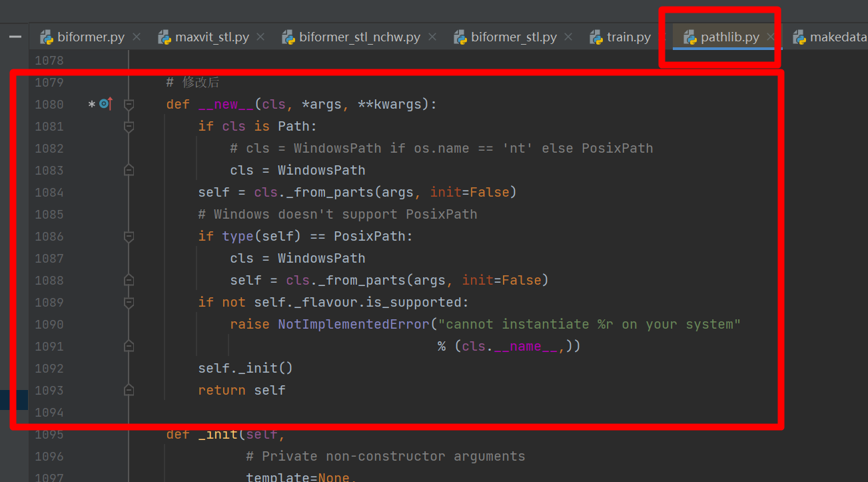
Task: Click comment "Windows doesn't support PosixPath"
Action: [338, 215]
